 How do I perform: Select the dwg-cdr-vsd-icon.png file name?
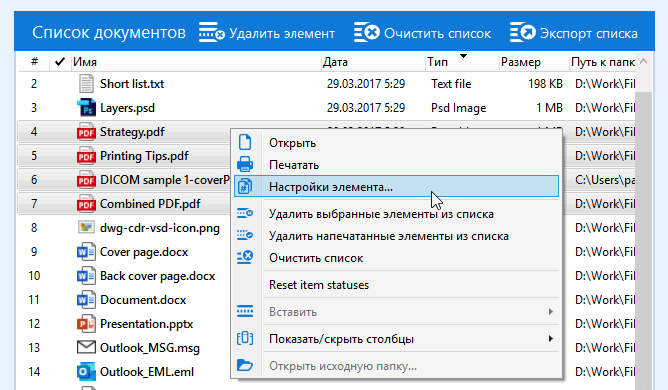pyautogui.click(x=160, y=228)
